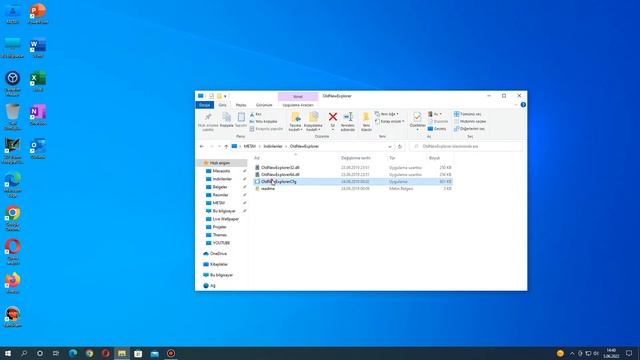This screenshot has height=360, width=640.
Task: Click METAV in the address bar path
Action: (250, 146)
